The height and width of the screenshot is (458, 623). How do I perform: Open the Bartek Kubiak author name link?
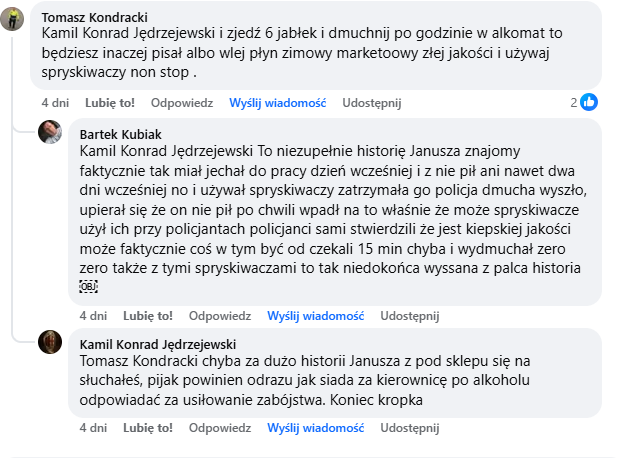[x=119, y=133]
